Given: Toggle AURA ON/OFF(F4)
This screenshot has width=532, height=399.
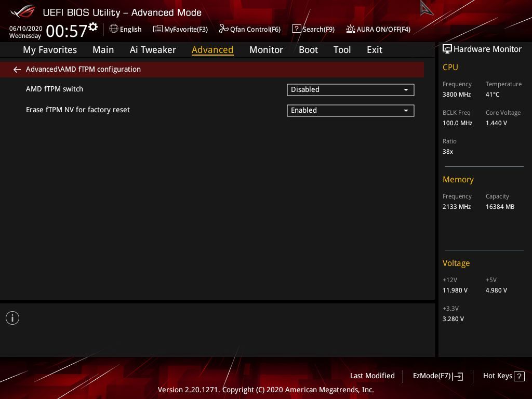Looking at the screenshot, I should [378, 29].
